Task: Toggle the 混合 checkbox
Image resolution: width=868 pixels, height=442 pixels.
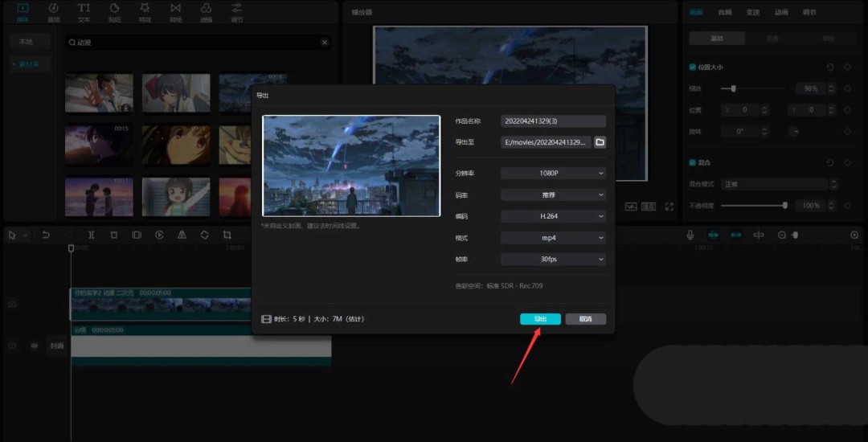Action: tap(693, 162)
